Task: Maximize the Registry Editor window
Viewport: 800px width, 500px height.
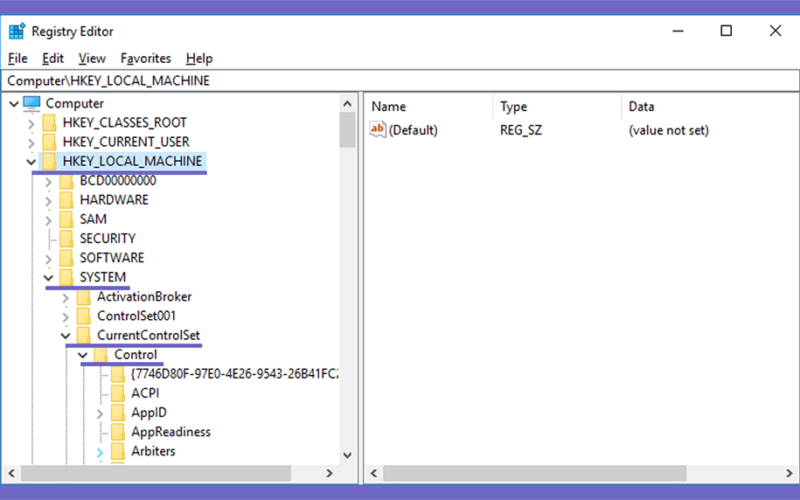Action: [726, 31]
